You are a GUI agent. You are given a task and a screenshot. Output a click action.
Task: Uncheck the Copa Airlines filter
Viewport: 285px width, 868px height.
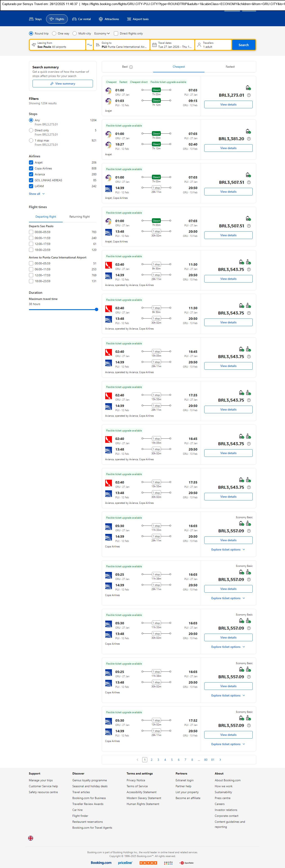31,169
